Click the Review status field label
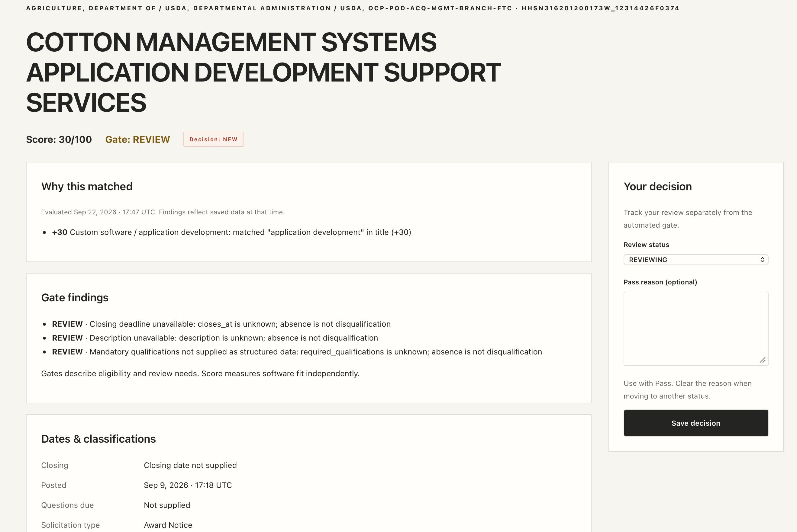 pyautogui.click(x=646, y=245)
